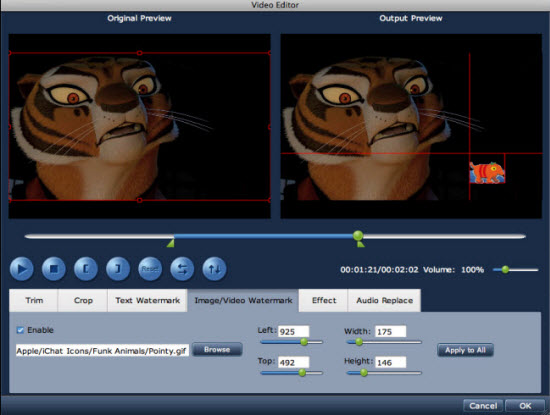
Task: Select the Text Watermark tab
Action: tap(147, 300)
